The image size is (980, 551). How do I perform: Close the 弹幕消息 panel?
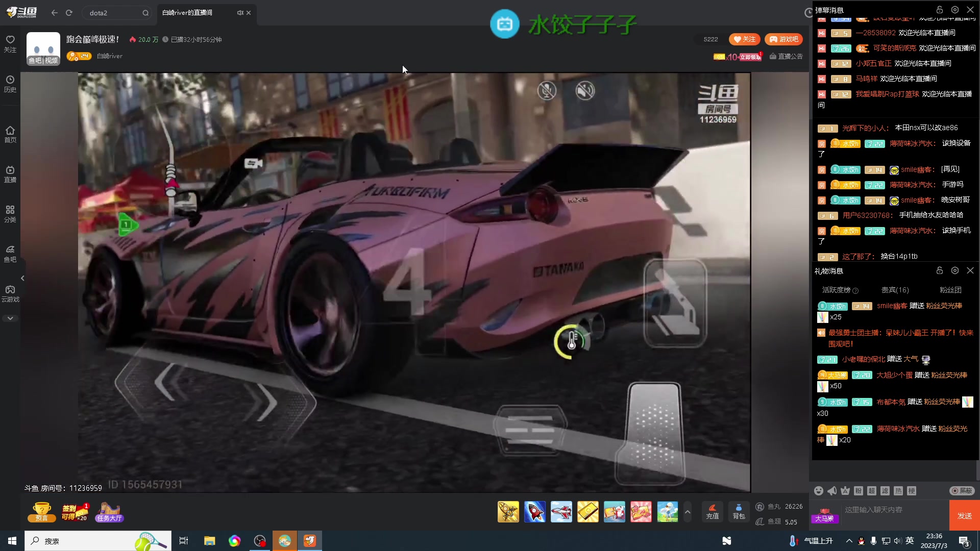[x=970, y=10]
